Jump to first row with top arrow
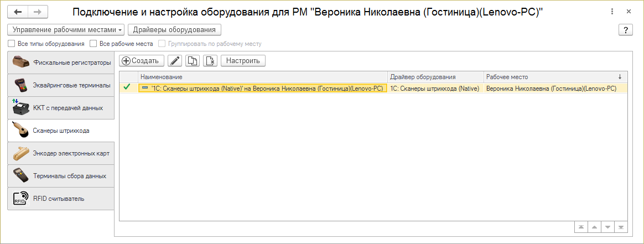This screenshot has height=244, width=644. pos(581,227)
